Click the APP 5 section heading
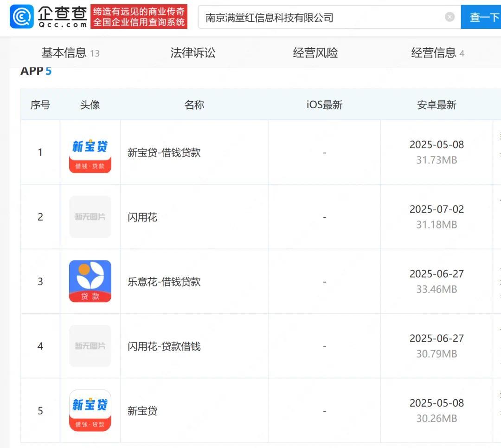The height and width of the screenshot is (448, 501). click(36, 71)
